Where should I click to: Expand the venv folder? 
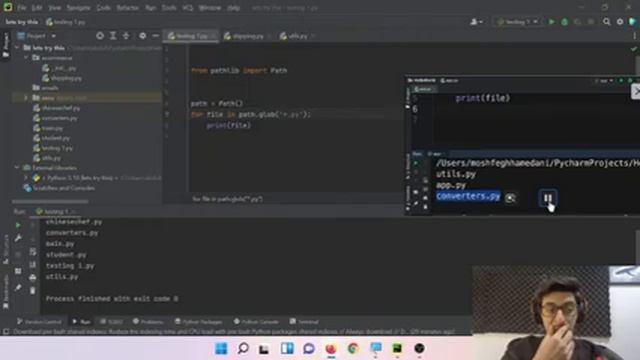click(x=26, y=98)
